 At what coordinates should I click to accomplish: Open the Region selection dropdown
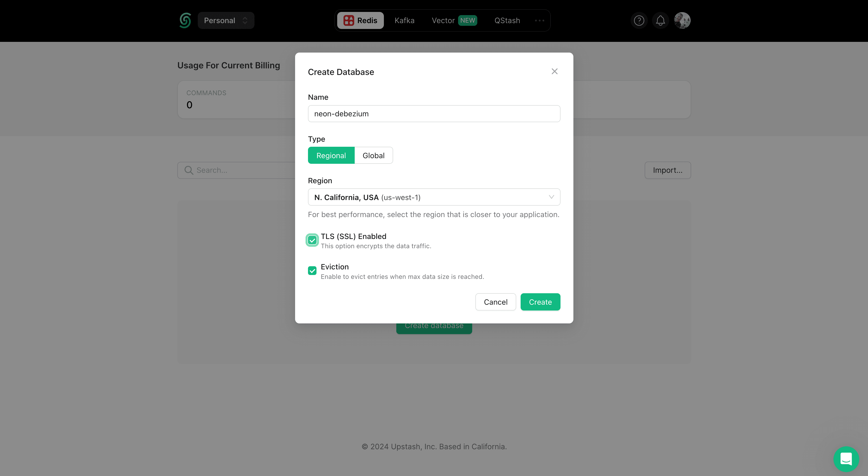coord(434,197)
